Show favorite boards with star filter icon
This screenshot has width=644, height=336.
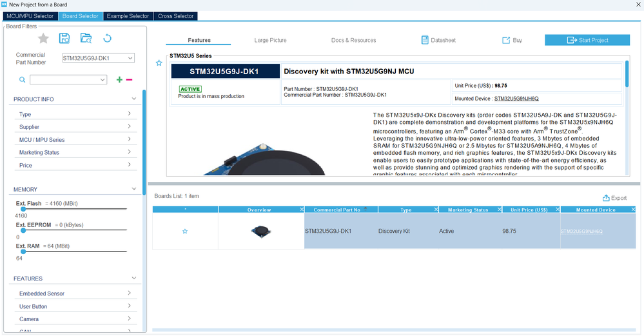point(43,39)
